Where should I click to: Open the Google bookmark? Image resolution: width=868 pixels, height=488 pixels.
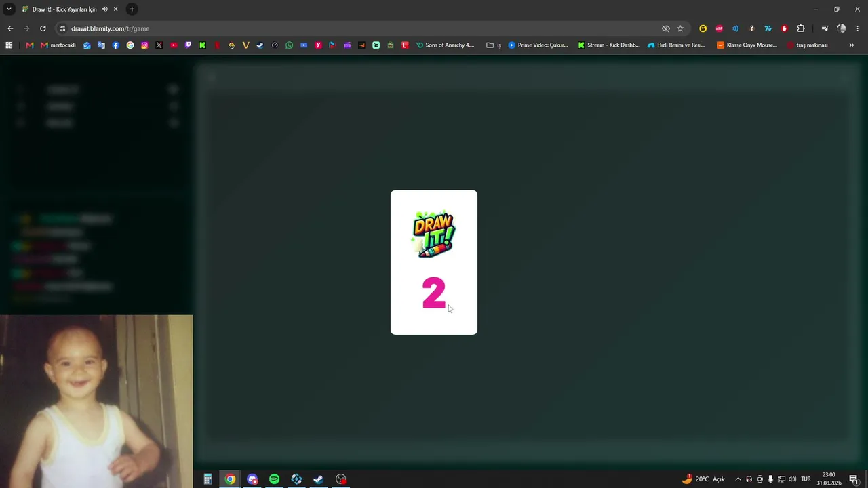click(130, 45)
